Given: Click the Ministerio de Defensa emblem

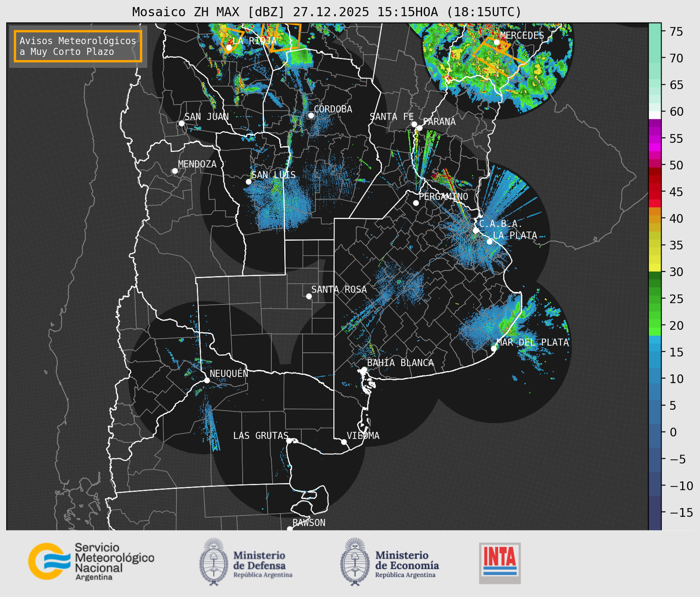Looking at the screenshot, I should 214,562.
